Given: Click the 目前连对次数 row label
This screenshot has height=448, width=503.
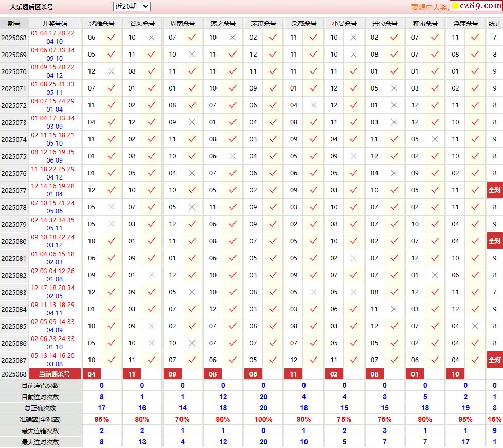Looking at the screenshot, I should 41,397.
